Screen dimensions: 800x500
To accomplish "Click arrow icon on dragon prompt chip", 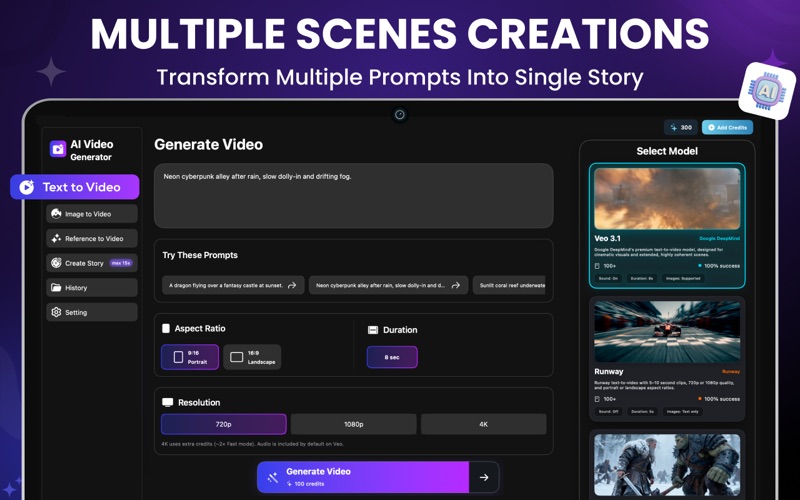I will [292, 285].
